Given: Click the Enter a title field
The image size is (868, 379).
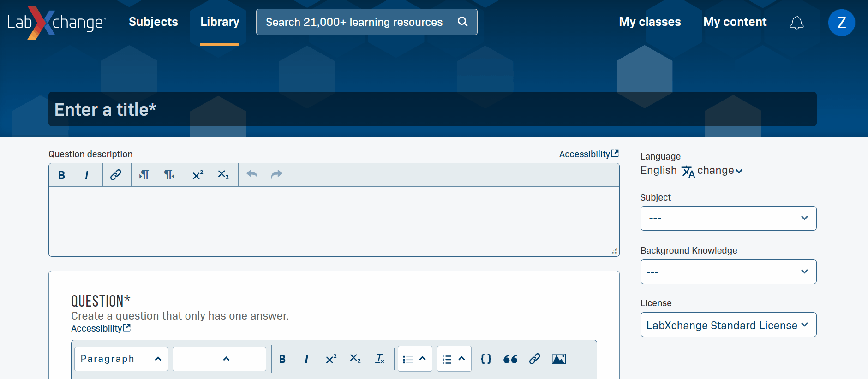Looking at the screenshot, I should (432, 109).
